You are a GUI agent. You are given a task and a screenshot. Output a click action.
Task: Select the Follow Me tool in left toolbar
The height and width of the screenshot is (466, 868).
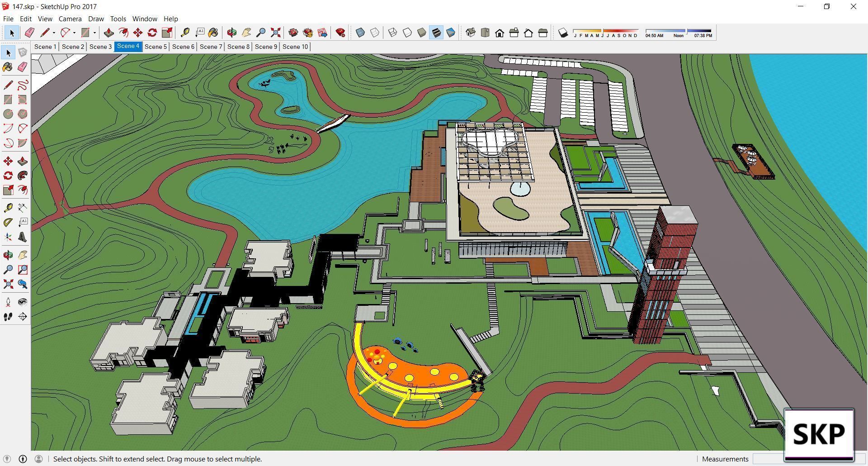click(x=23, y=176)
